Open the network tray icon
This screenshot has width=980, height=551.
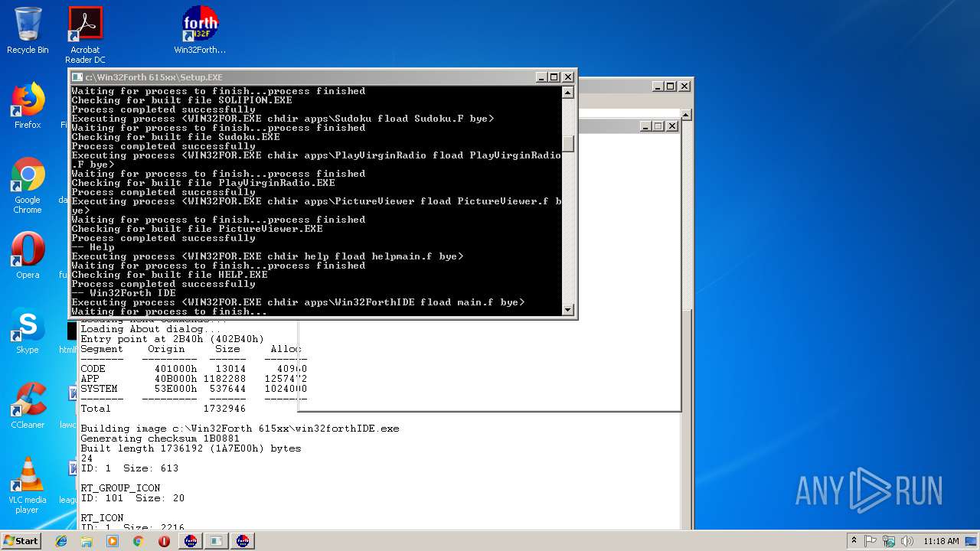coord(889,541)
